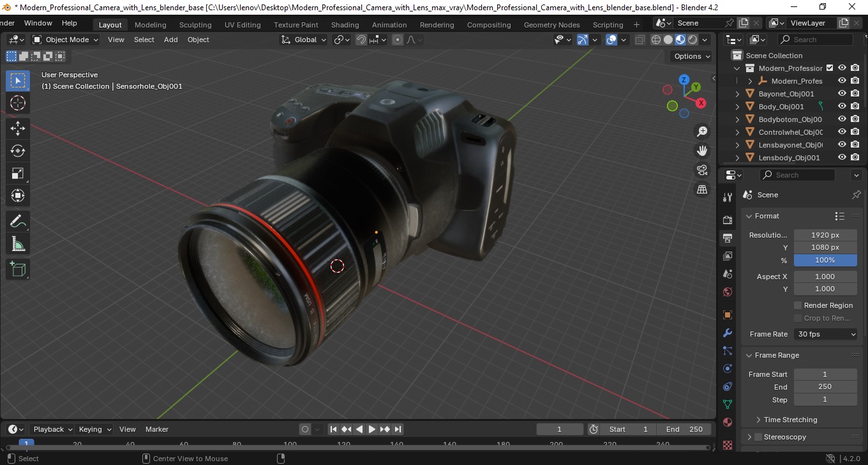Select the Measure tool
868x465 pixels.
tap(18, 244)
